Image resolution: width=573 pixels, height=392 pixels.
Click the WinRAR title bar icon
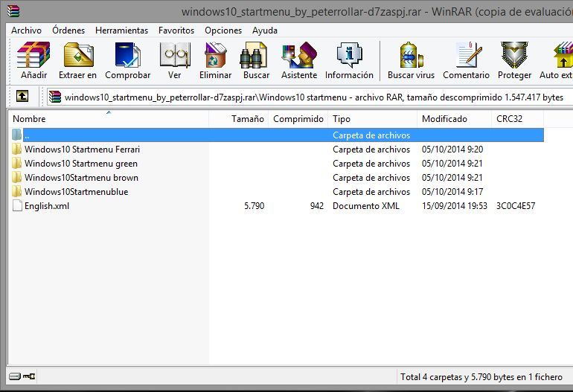(x=13, y=11)
